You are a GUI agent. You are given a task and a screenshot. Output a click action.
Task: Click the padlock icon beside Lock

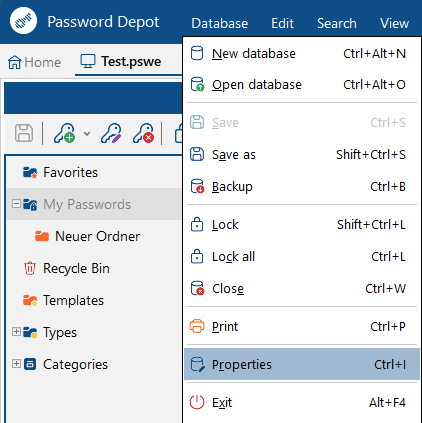(x=197, y=224)
